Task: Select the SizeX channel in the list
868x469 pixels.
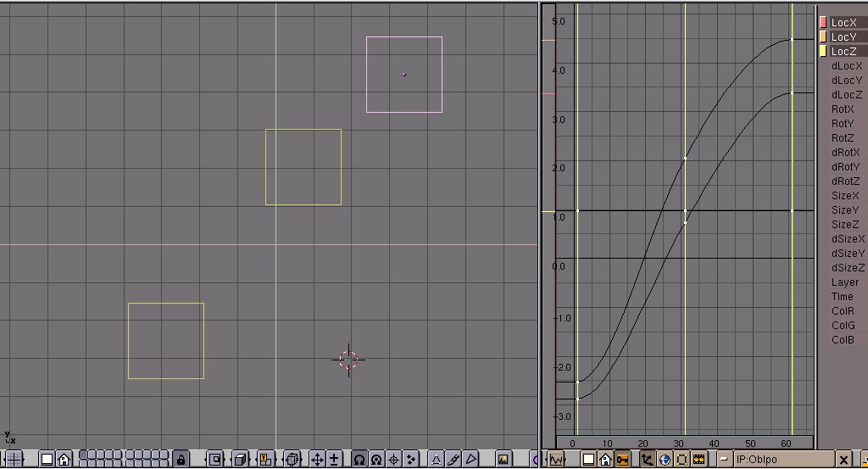Action: [844, 196]
